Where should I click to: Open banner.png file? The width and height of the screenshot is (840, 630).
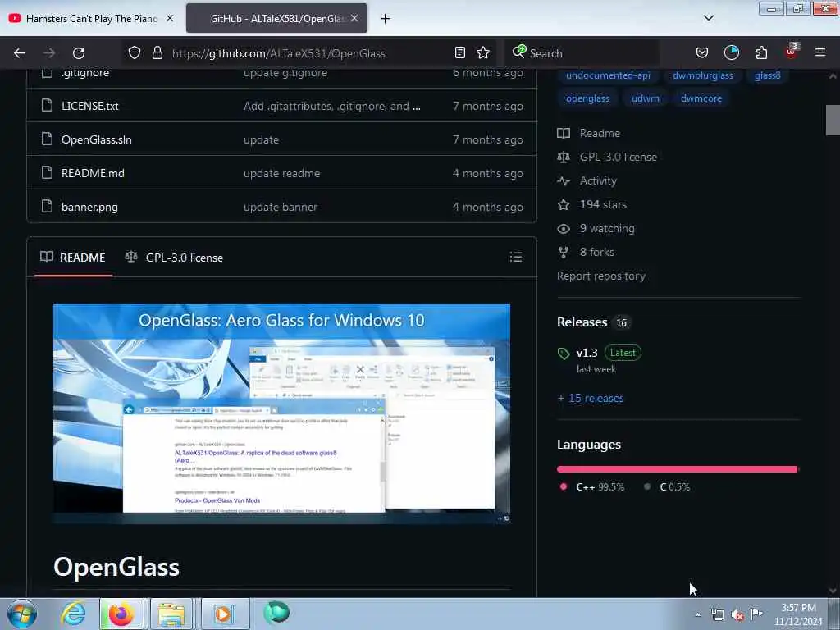[89, 208]
